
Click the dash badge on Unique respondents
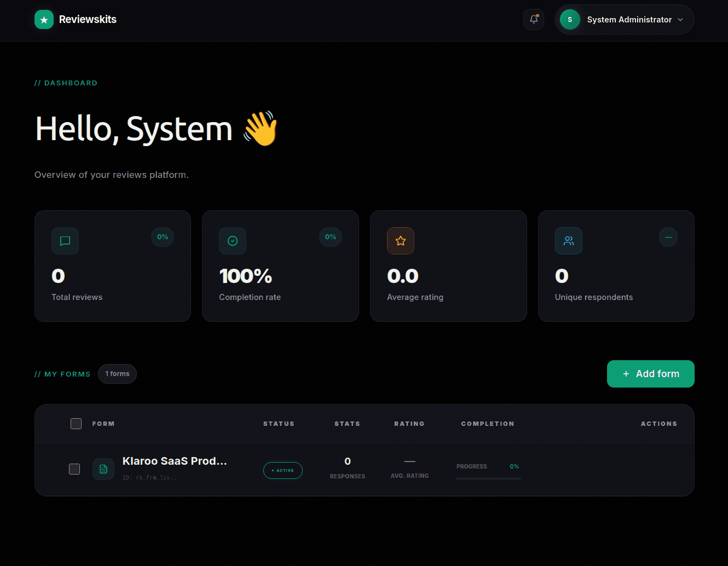[x=668, y=237]
